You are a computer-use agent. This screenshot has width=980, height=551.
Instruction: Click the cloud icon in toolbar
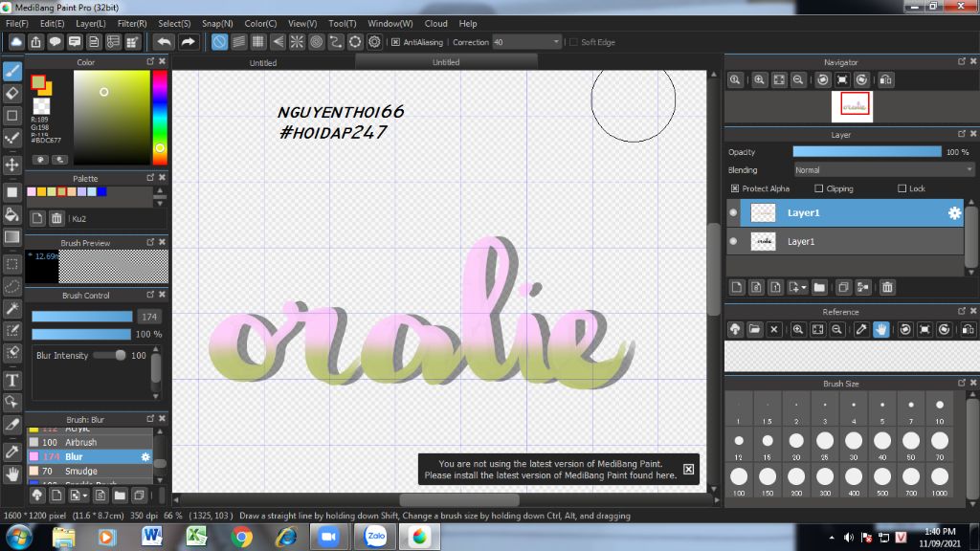tap(16, 42)
